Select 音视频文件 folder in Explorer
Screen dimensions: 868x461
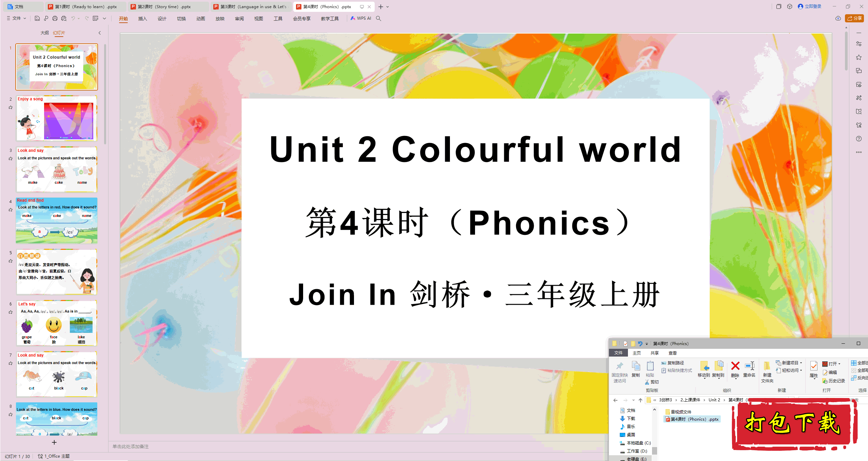click(x=678, y=412)
